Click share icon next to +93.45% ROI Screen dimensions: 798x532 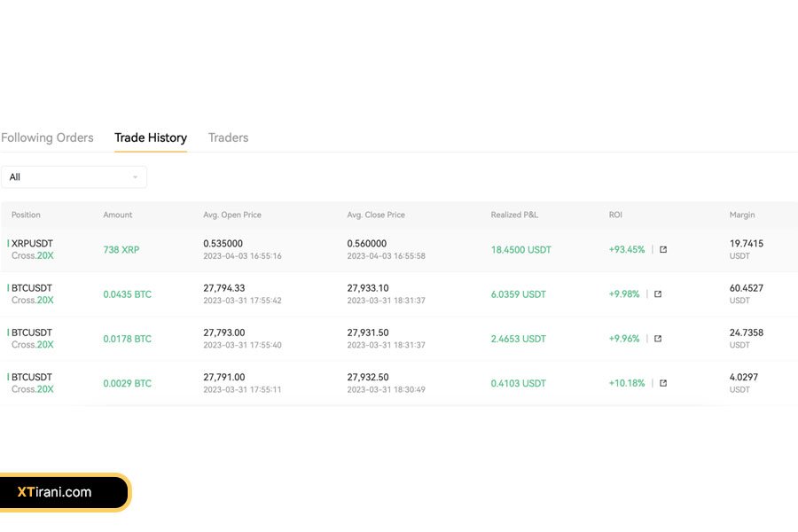pos(663,250)
